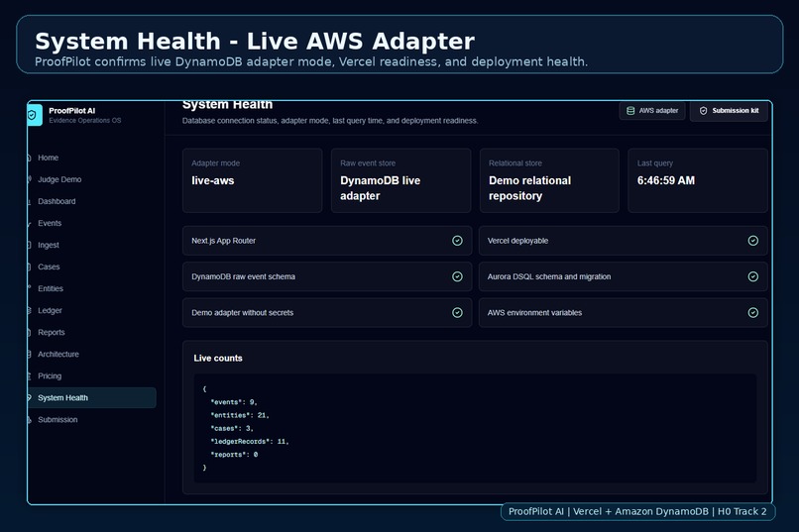Go to Judge Demo in sidebar

tap(59, 179)
